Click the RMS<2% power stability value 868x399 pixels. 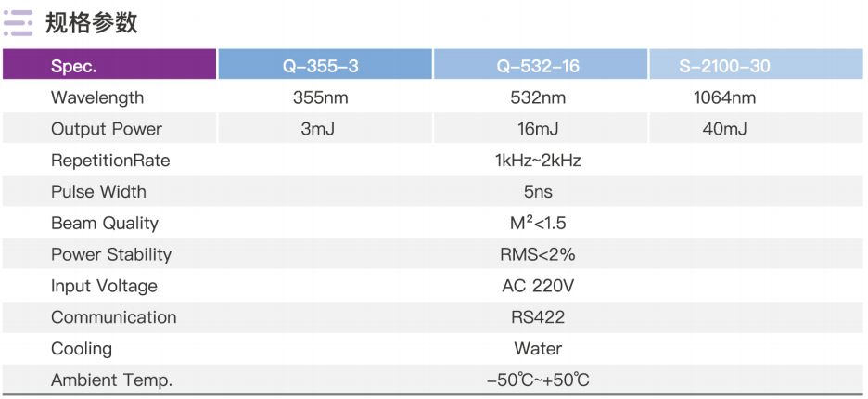click(x=538, y=254)
